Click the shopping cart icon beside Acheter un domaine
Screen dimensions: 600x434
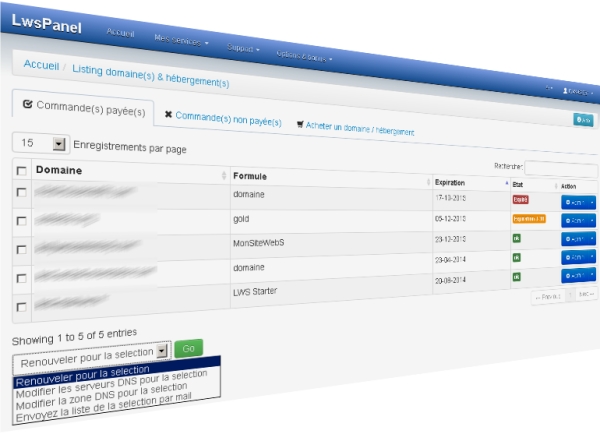pyautogui.click(x=301, y=125)
